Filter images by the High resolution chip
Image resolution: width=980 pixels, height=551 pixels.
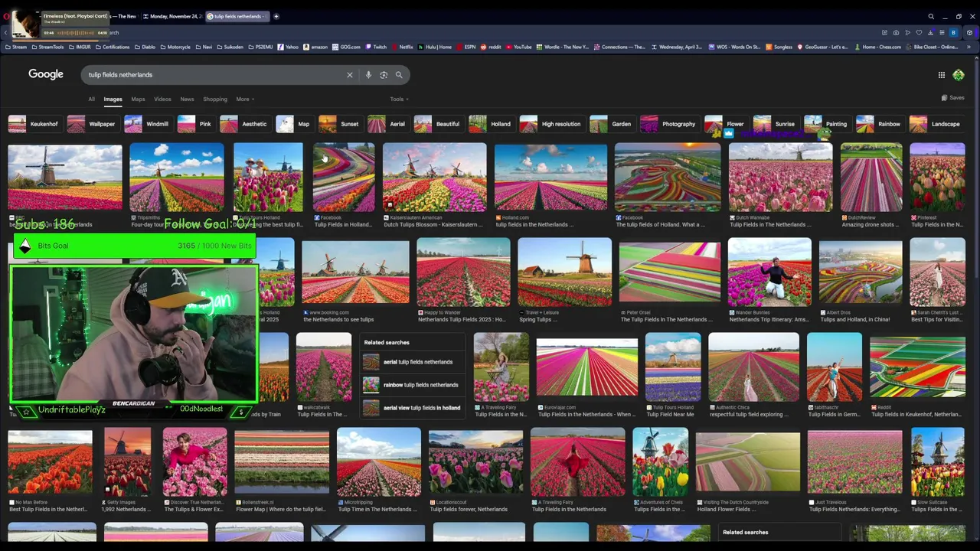point(551,124)
